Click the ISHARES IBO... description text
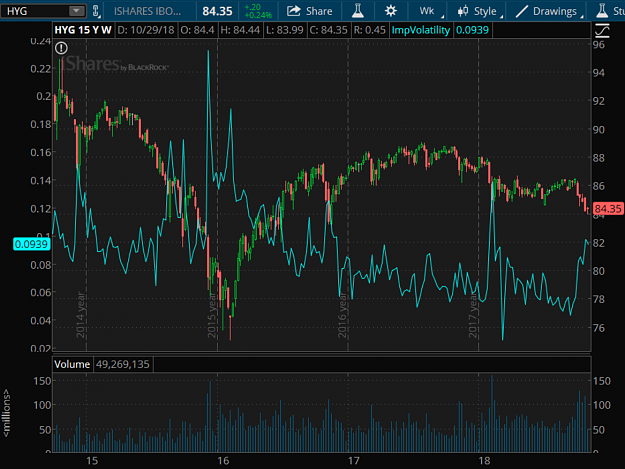The image size is (625, 469). [147, 11]
